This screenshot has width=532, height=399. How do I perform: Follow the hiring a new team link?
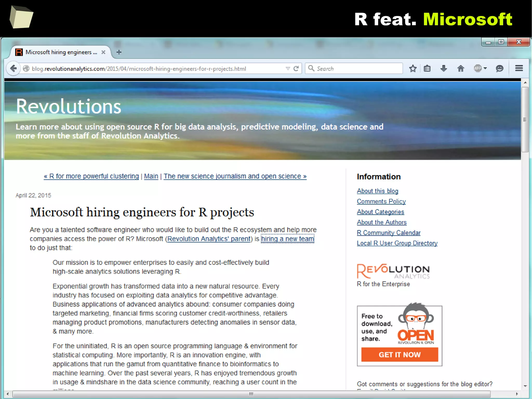tap(288, 239)
